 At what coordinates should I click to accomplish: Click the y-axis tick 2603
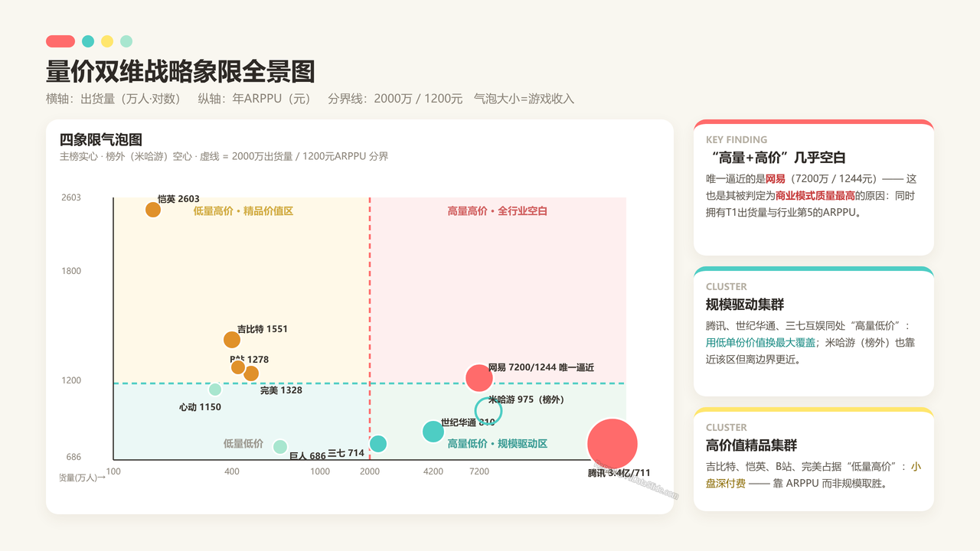point(71,197)
